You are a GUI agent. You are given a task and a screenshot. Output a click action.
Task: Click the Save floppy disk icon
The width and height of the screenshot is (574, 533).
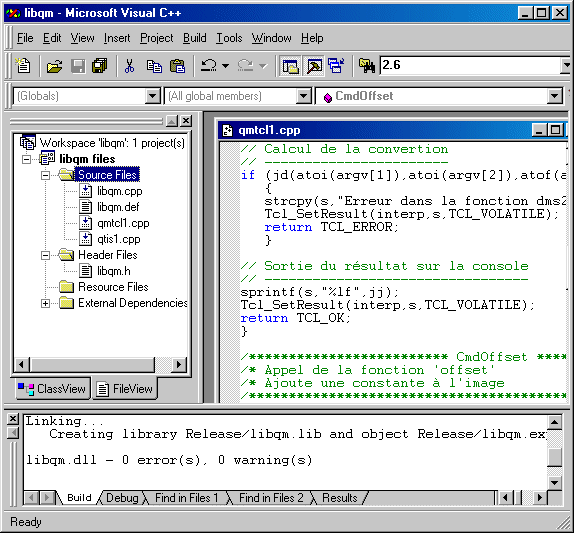click(78, 66)
